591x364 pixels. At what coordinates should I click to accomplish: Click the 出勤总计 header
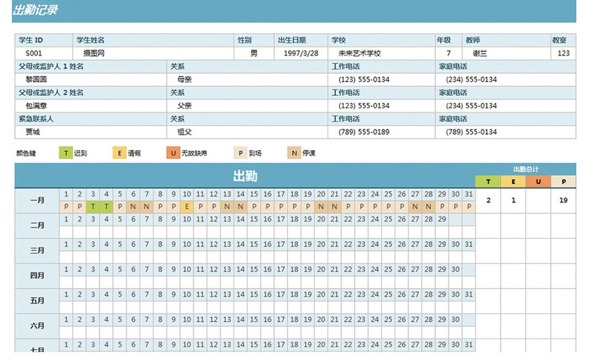[x=526, y=169]
